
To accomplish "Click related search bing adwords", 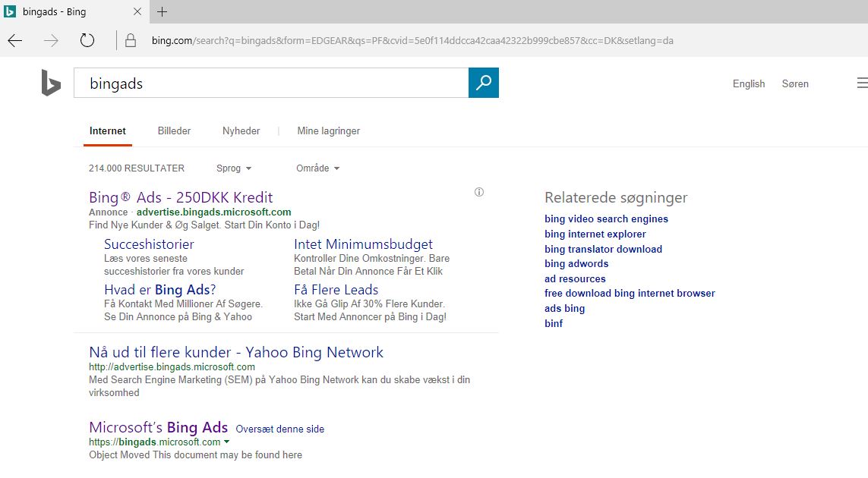I will pyautogui.click(x=576, y=264).
